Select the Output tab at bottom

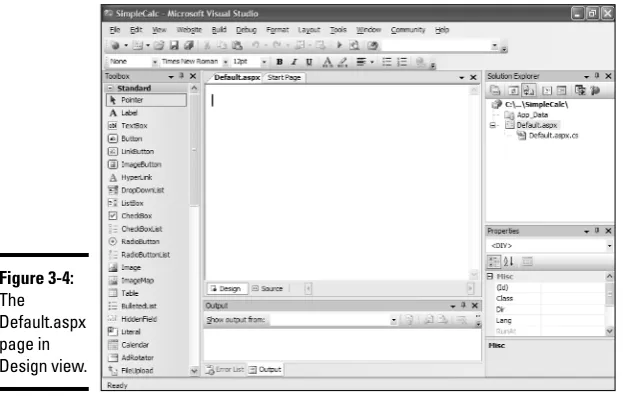click(x=265, y=370)
